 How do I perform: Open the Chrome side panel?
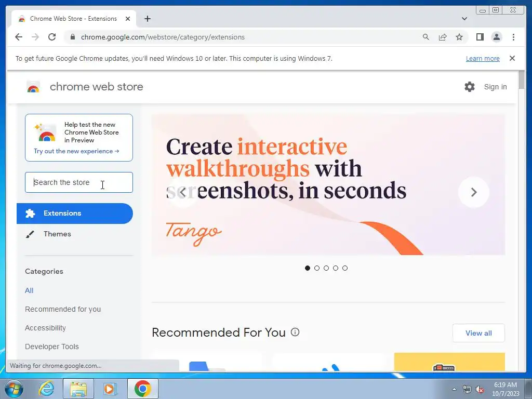click(480, 37)
